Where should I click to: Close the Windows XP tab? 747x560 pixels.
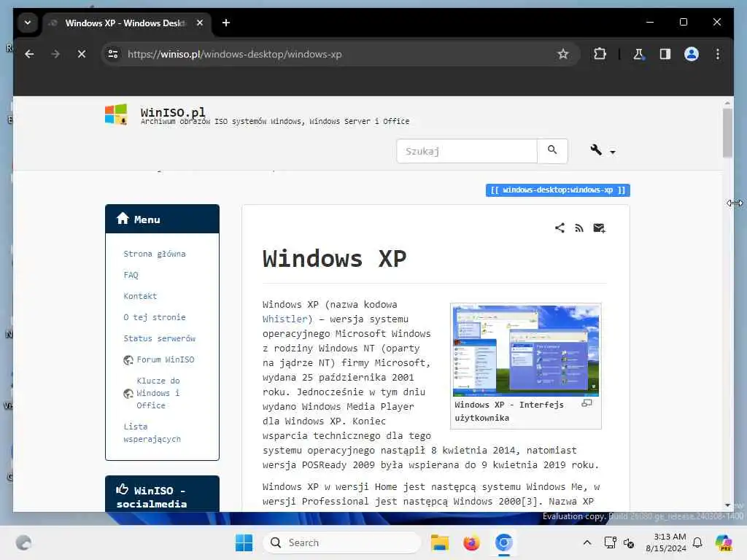[x=200, y=23]
